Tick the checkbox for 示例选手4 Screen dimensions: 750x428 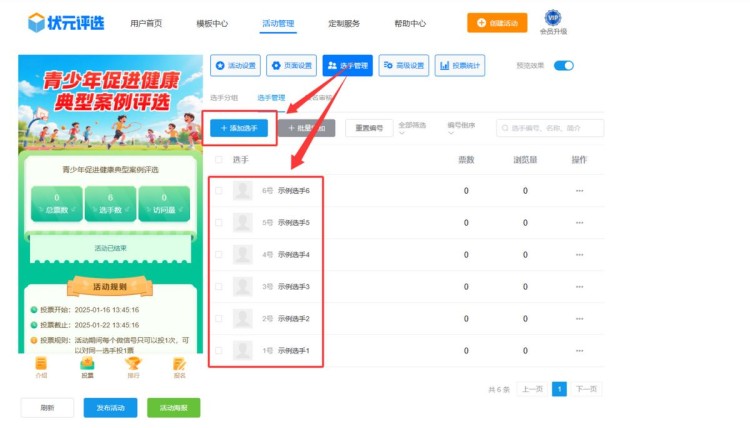coord(219,255)
